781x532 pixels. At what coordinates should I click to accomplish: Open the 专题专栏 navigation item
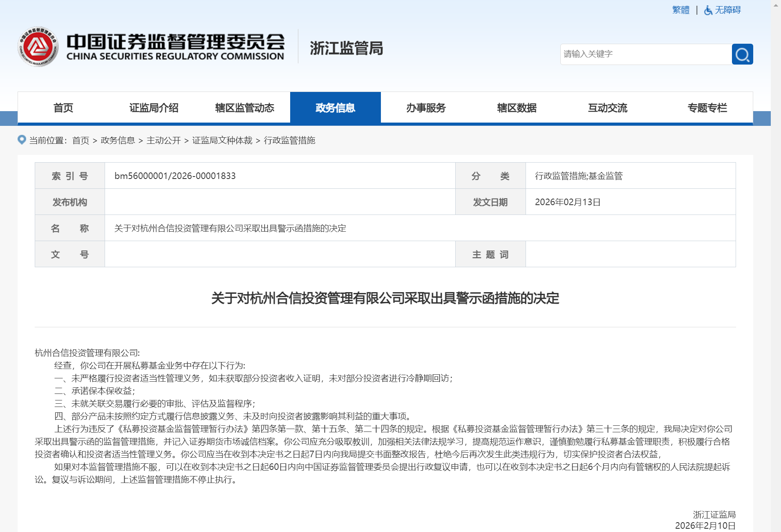707,108
